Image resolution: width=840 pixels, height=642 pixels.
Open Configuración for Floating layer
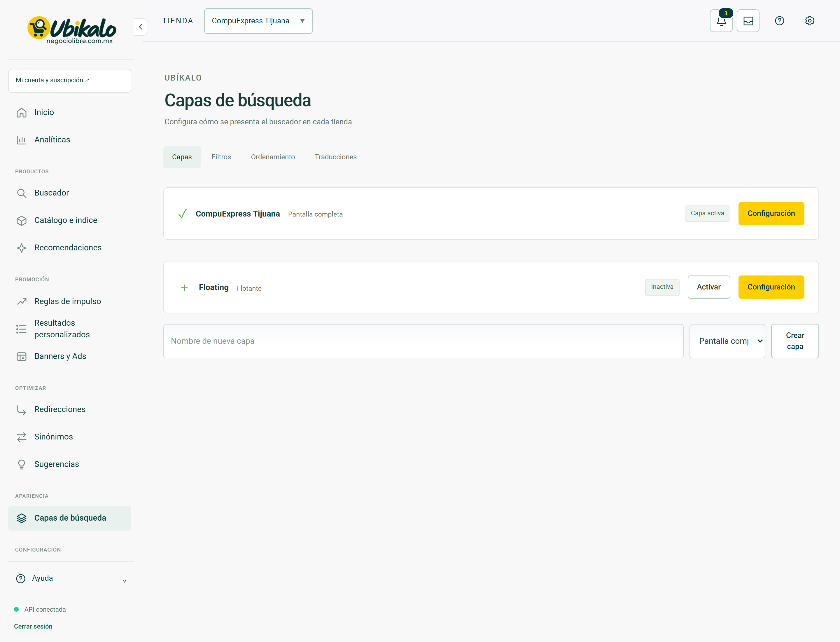tap(771, 287)
